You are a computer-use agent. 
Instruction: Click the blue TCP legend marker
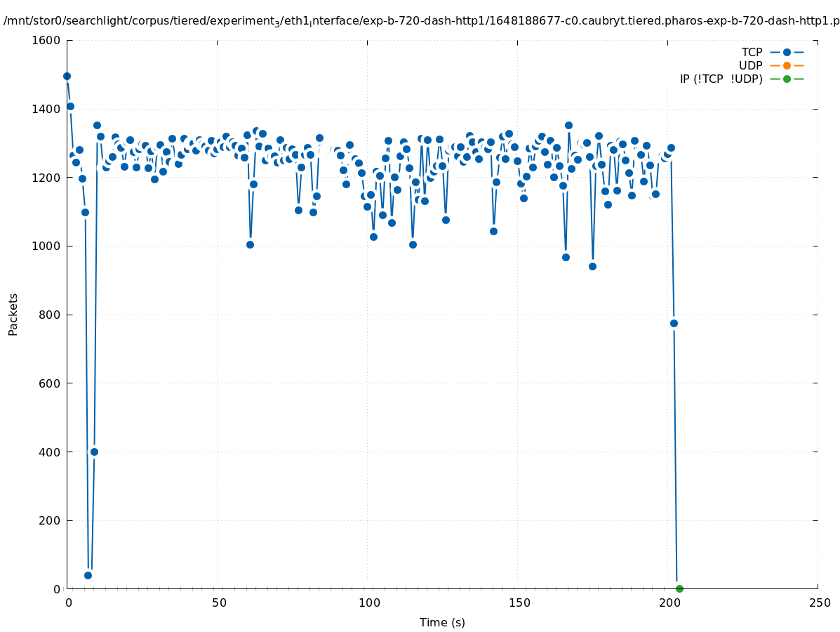[x=787, y=52]
